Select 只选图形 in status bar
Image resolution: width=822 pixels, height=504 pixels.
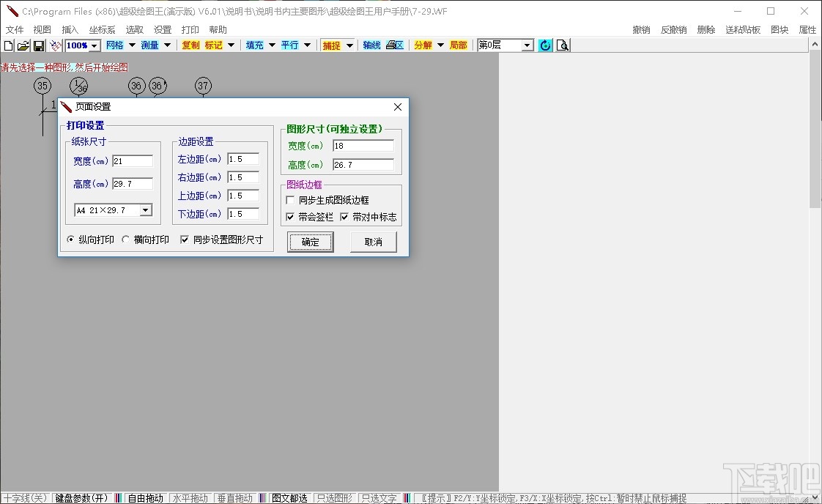click(x=335, y=498)
